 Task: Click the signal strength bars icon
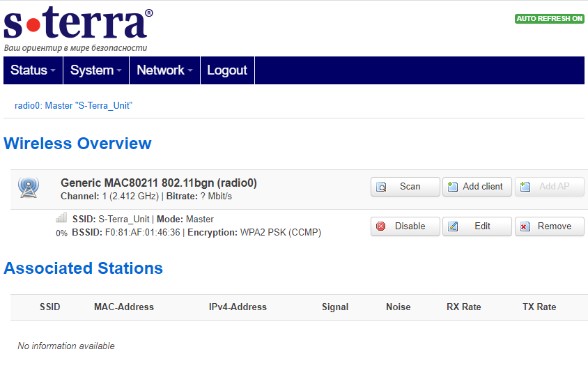click(x=61, y=217)
